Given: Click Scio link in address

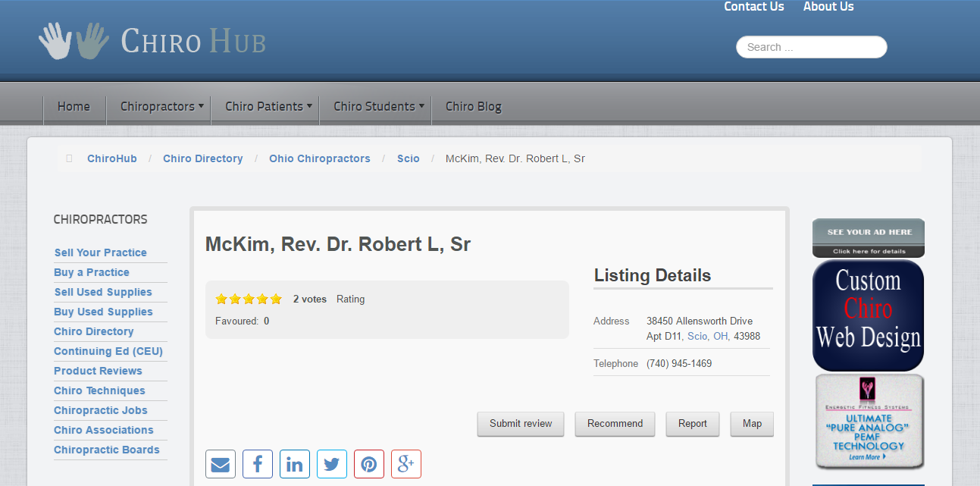Looking at the screenshot, I should [697, 336].
